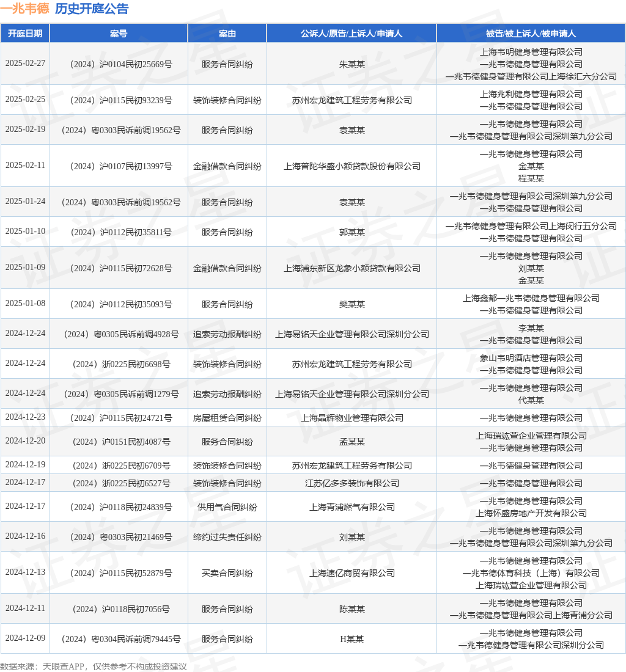
Task: Click plaintiff 孟某某
Action: coord(352,442)
